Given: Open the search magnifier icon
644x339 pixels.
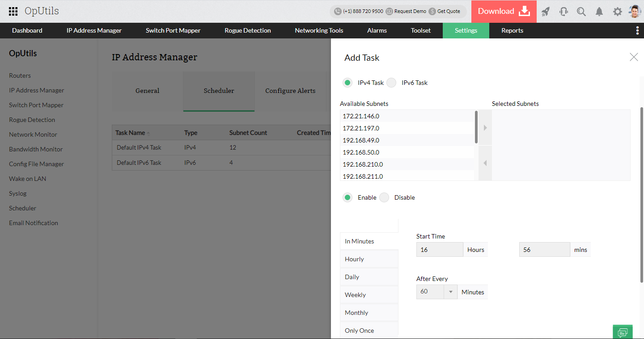Looking at the screenshot, I should (x=581, y=12).
